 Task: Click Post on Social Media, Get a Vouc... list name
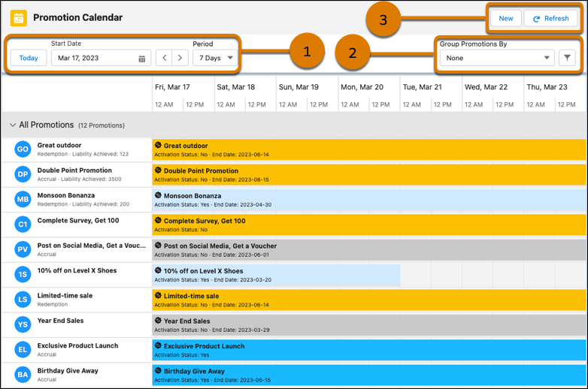coord(92,246)
